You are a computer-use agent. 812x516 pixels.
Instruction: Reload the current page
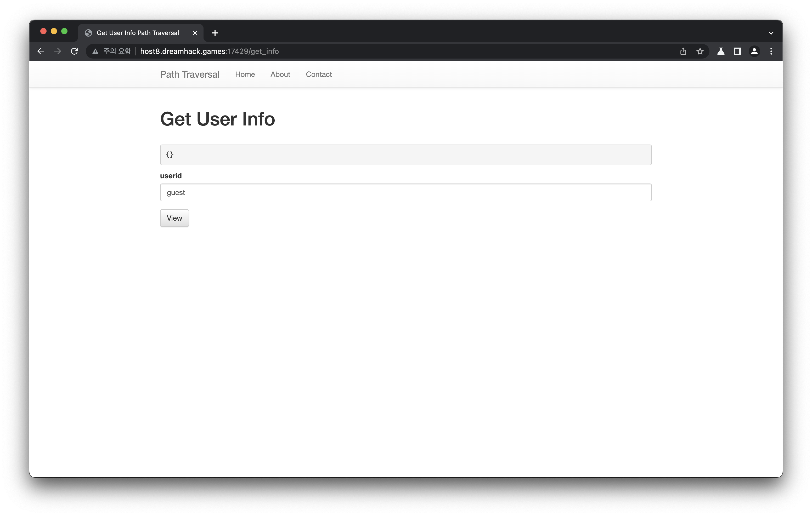pos(75,51)
